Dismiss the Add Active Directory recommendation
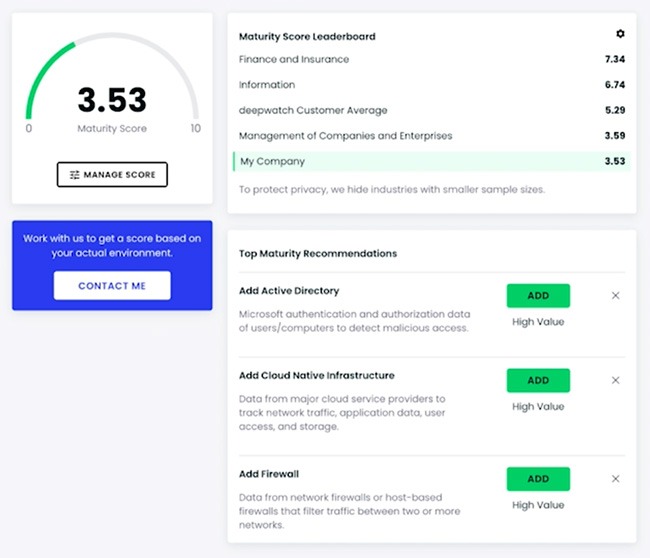This screenshot has height=558, width=650. 615,295
